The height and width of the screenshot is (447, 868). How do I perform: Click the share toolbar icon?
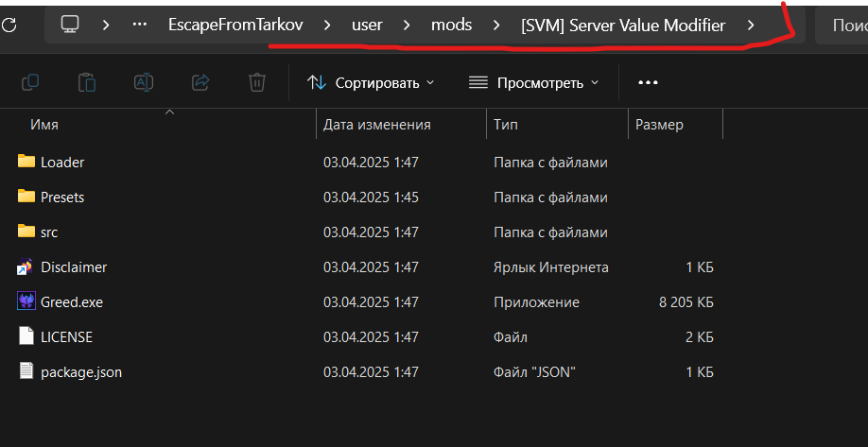click(200, 83)
